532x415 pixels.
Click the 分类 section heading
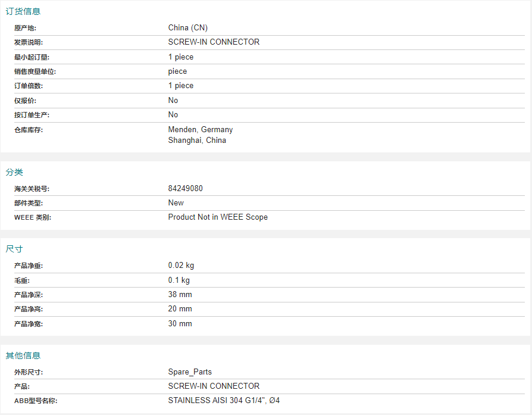(x=14, y=172)
